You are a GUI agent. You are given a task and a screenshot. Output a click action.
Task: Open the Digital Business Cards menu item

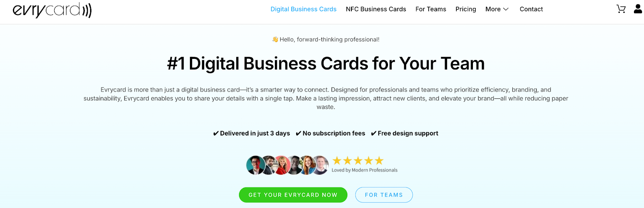(303, 9)
